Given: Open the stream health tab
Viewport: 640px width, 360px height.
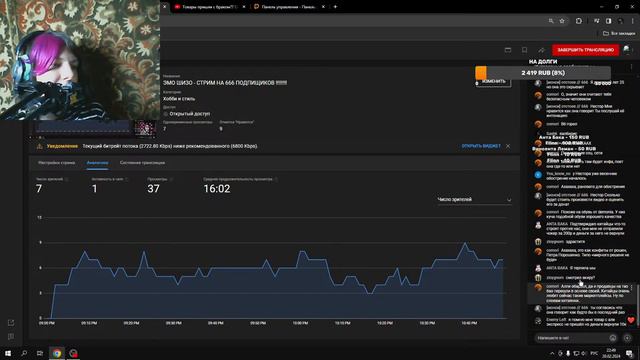Looking at the screenshot, I should coord(142,162).
